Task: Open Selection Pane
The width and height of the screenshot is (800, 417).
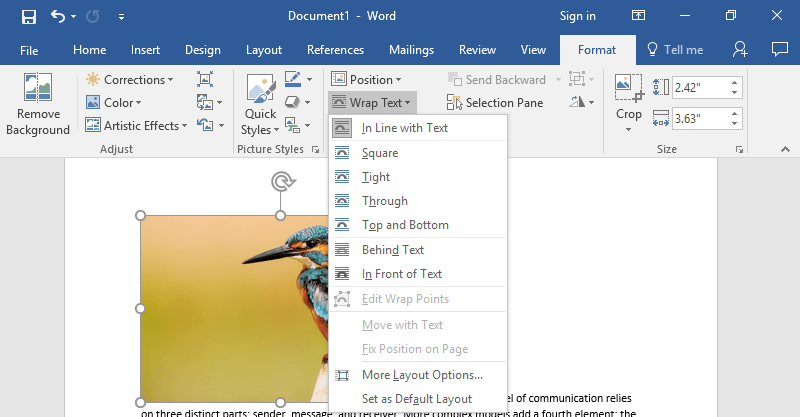Action: 495,102
